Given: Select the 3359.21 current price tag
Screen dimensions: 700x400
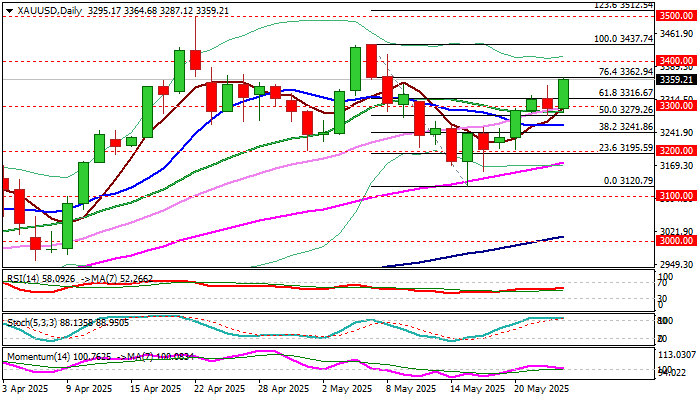Looking at the screenshot, I should pyautogui.click(x=676, y=79).
